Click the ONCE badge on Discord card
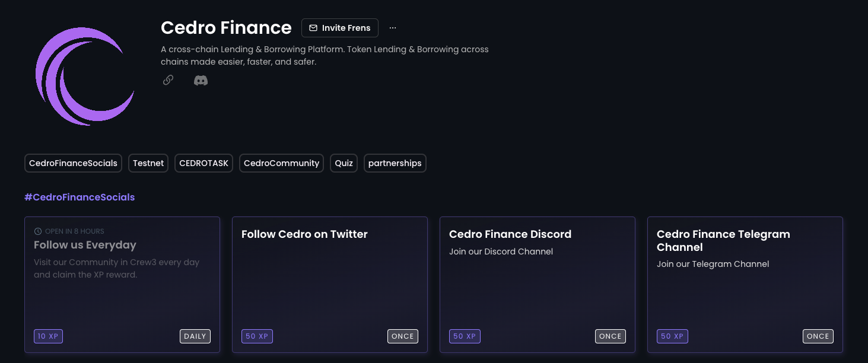The height and width of the screenshot is (363, 868). 611,336
